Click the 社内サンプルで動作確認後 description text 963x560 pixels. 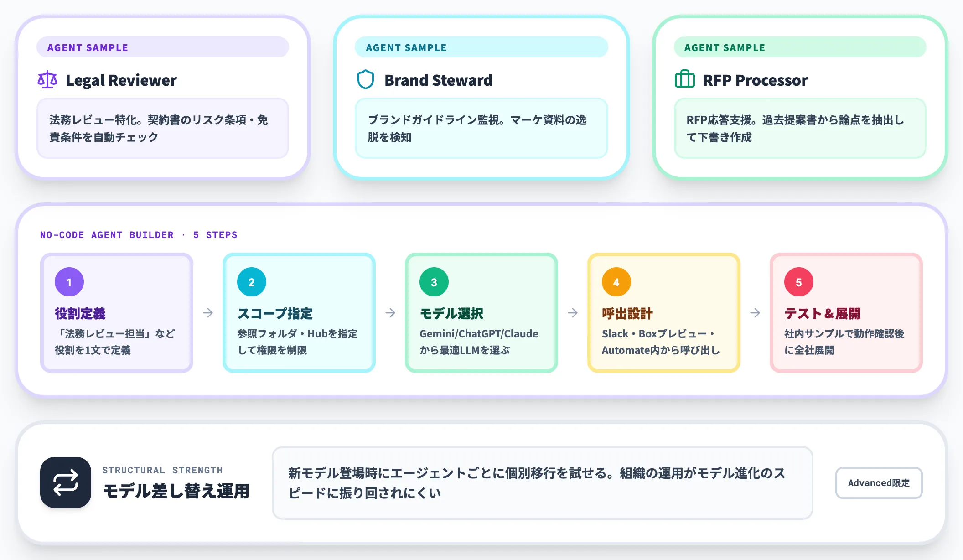(844, 342)
